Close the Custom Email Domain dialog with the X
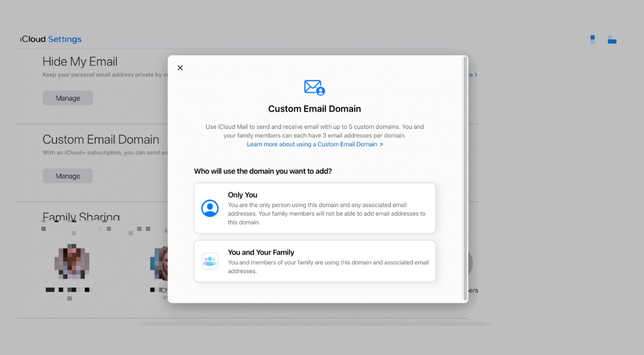Viewport: 644px width, 355px height. (180, 67)
